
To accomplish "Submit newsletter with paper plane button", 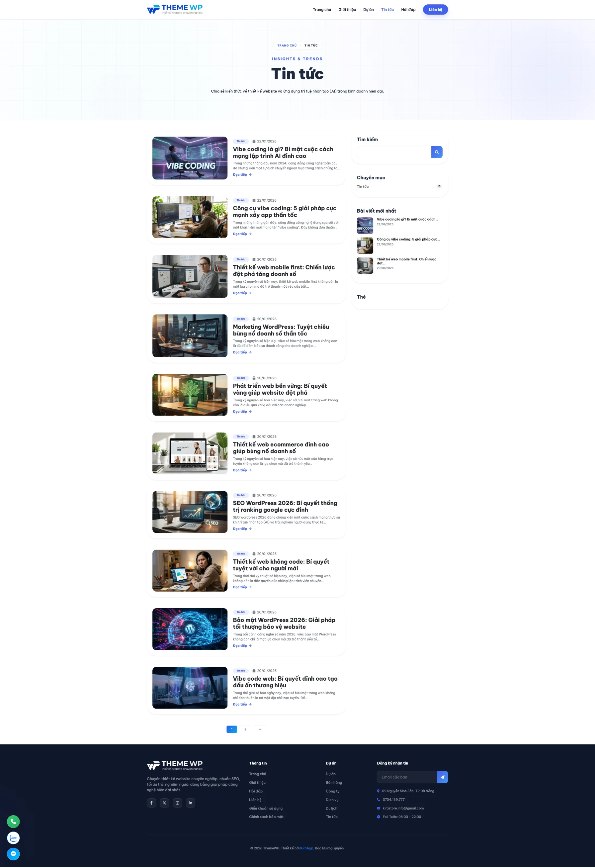I will (442, 777).
